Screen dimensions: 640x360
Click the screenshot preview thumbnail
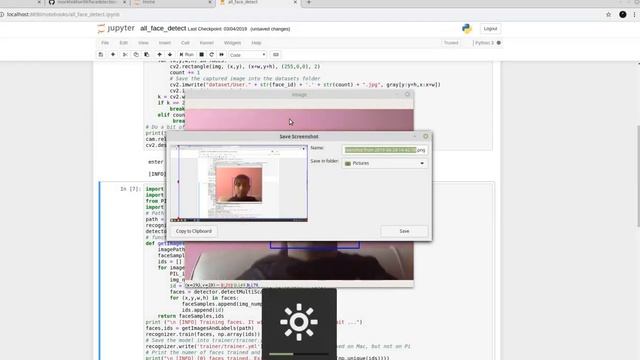coord(239,183)
